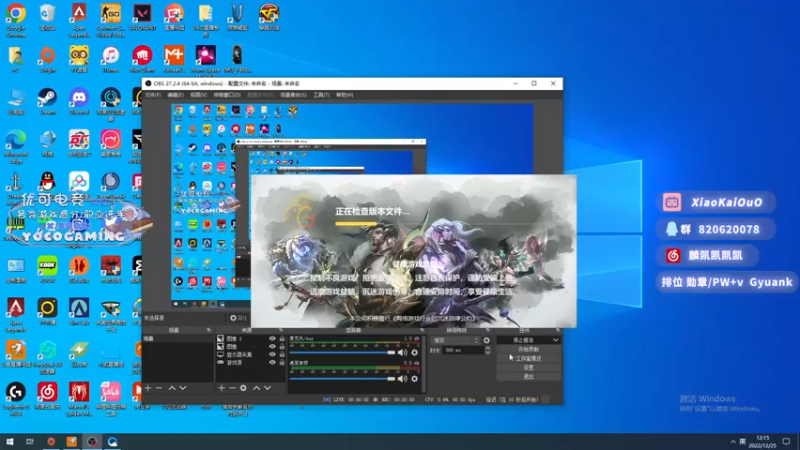Undock the Scenes panel via header icon
The image size is (800, 450).
(208, 330)
